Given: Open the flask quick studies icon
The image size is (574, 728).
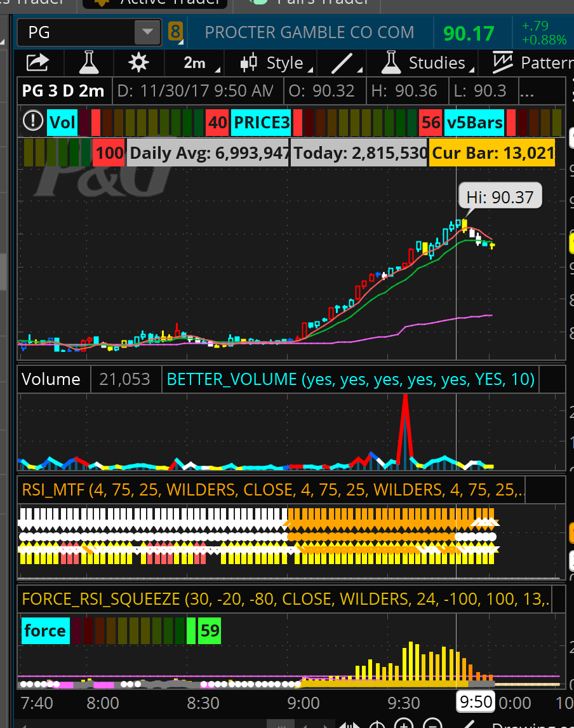Looking at the screenshot, I should coord(89,63).
